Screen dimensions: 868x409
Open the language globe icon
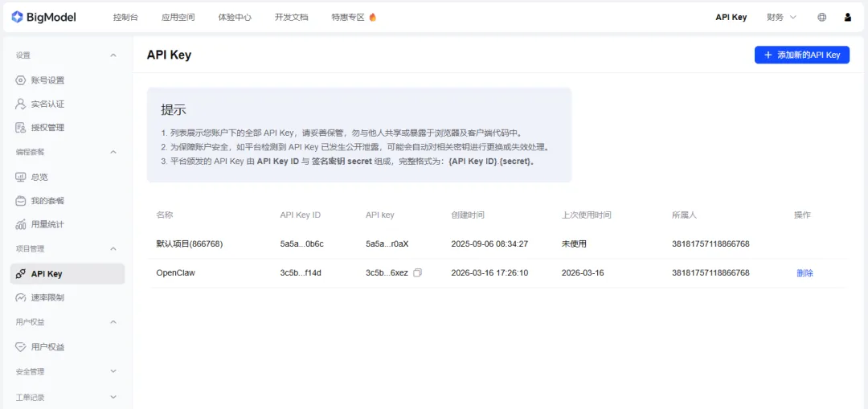click(x=822, y=17)
